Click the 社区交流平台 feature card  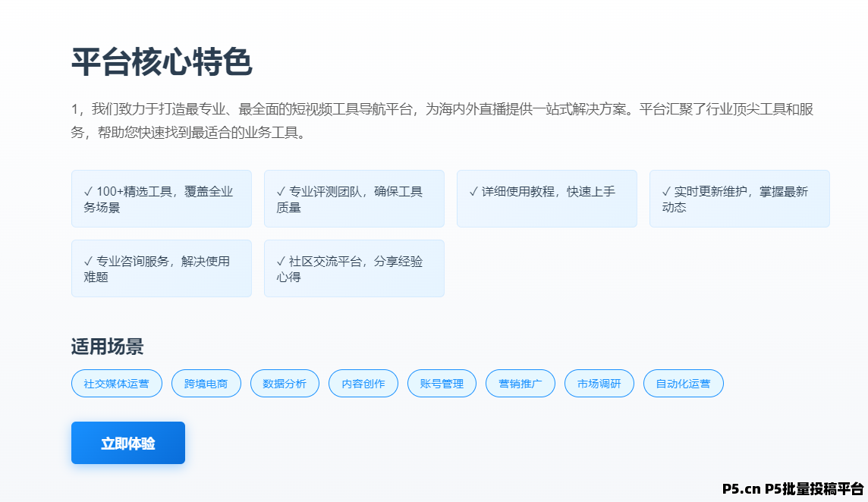coord(354,268)
